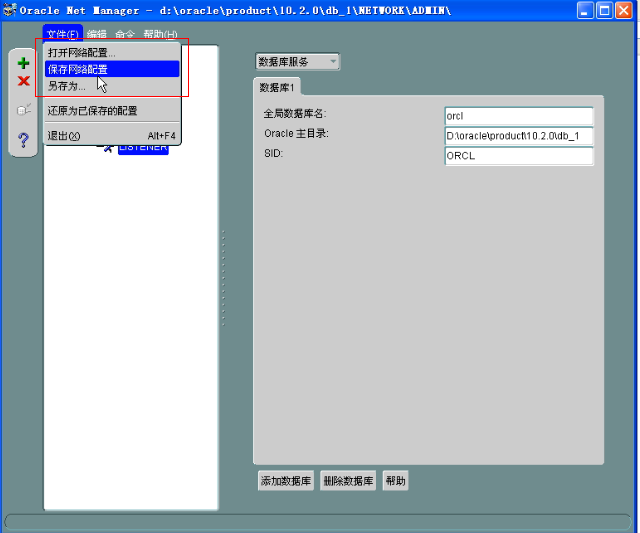640x533 pixels.
Task: Open the 编辑 menu
Action: click(x=97, y=34)
